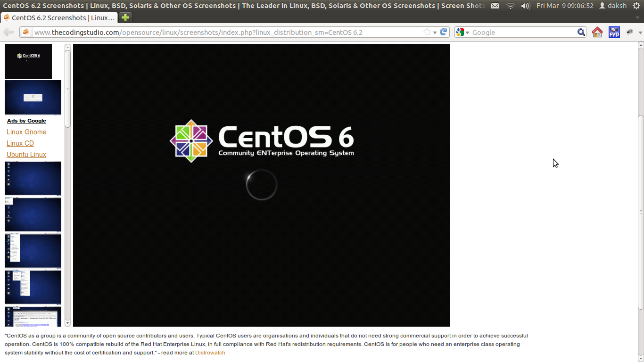Screen dimensions: 644x362
Task: Select the CentOS 6 boot splash thumbnail
Action: click(x=28, y=61)
